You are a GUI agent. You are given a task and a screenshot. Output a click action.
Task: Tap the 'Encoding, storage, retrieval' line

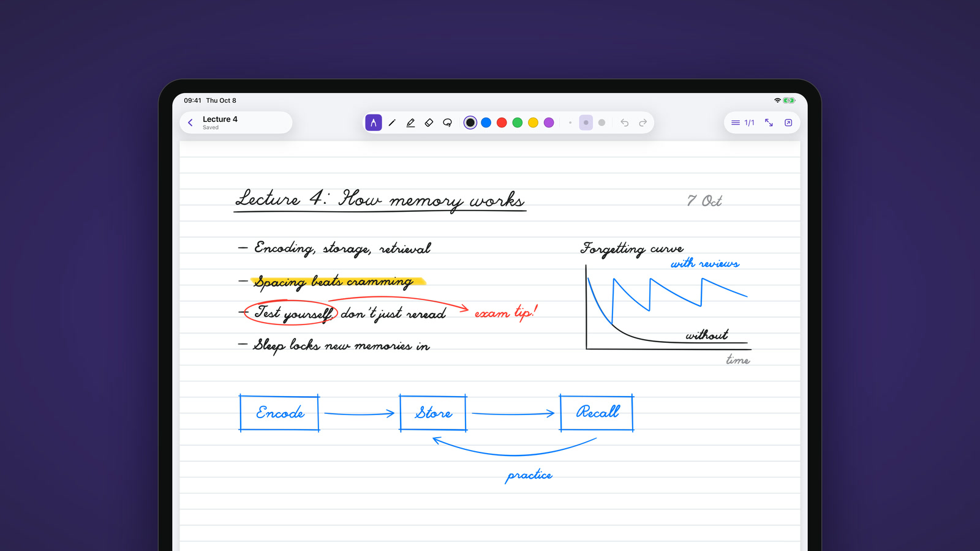[342, 248]
